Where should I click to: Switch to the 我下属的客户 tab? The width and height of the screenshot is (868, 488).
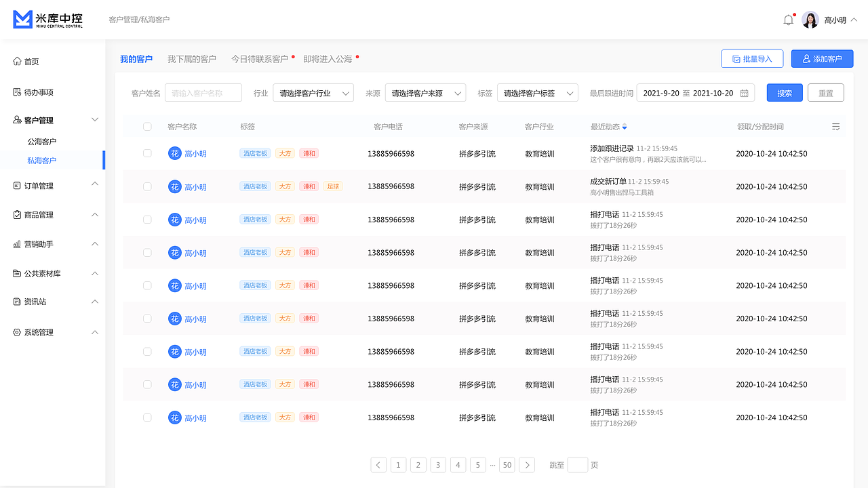192,60
